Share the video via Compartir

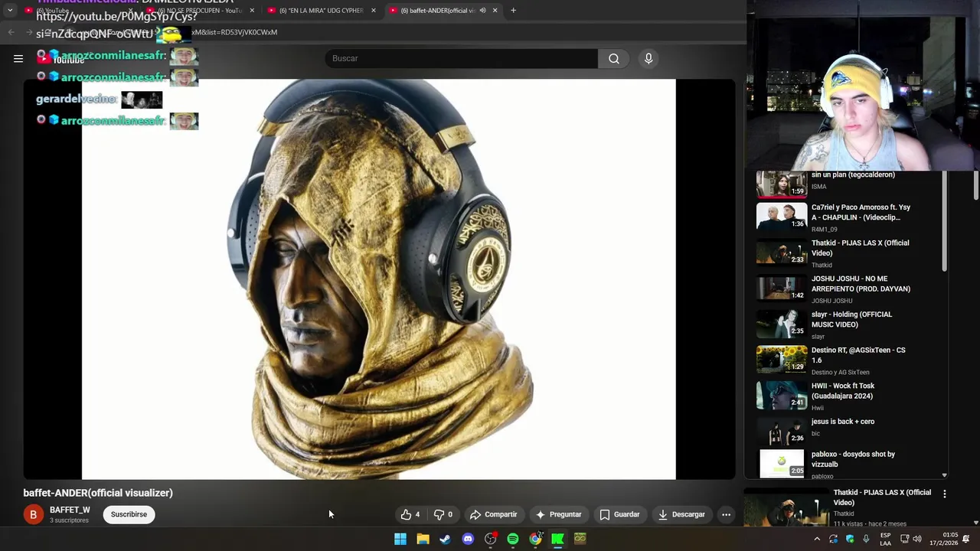point(493,514)
